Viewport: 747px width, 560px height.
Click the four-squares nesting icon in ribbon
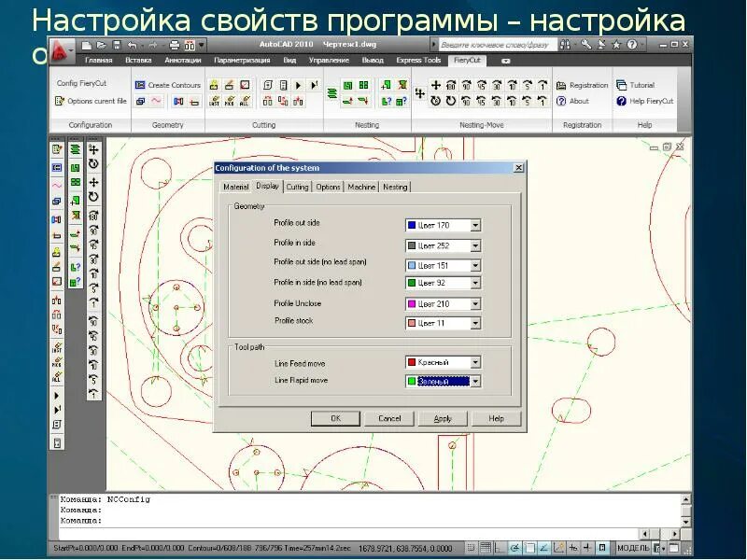pos(363,85)
